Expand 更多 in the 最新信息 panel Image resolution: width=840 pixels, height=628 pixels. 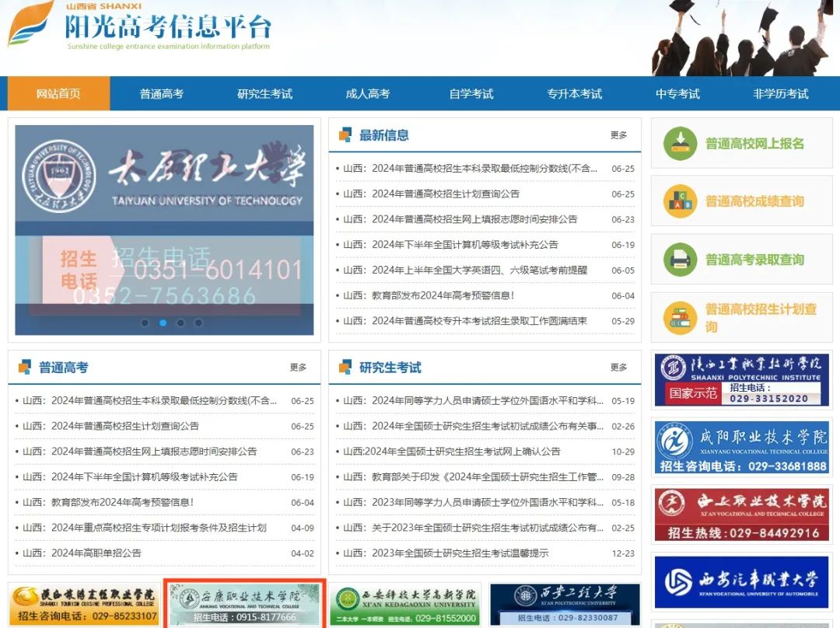618,135
